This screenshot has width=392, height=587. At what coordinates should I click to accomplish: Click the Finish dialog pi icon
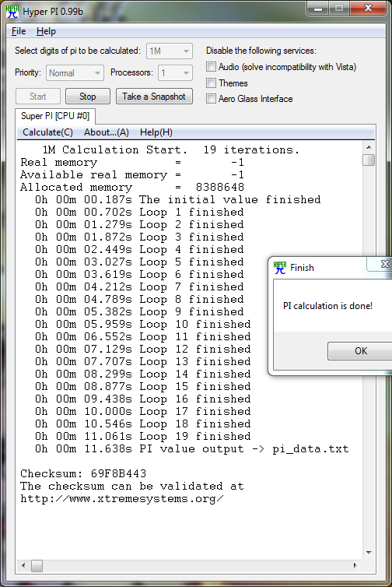pos(280,267)
